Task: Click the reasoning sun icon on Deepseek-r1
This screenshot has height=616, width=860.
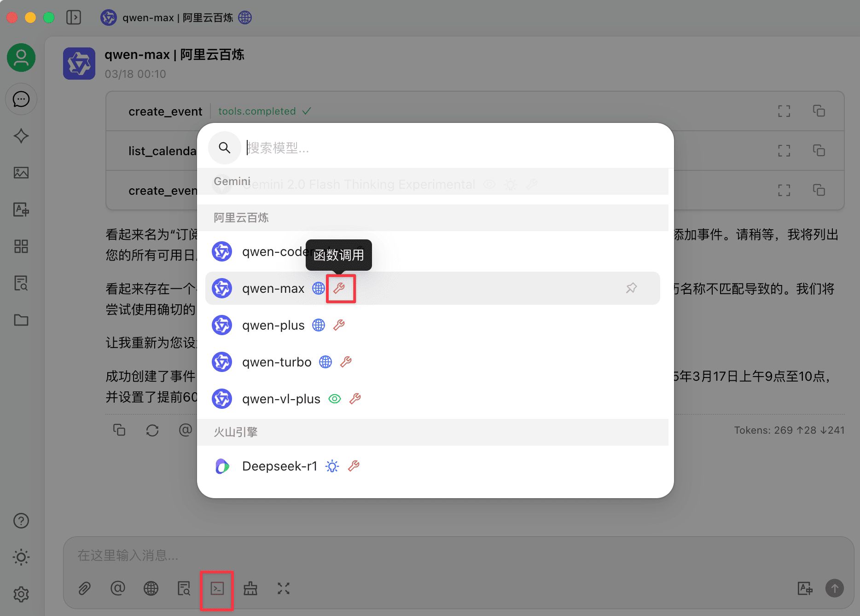Action: (x=332, y=466)
